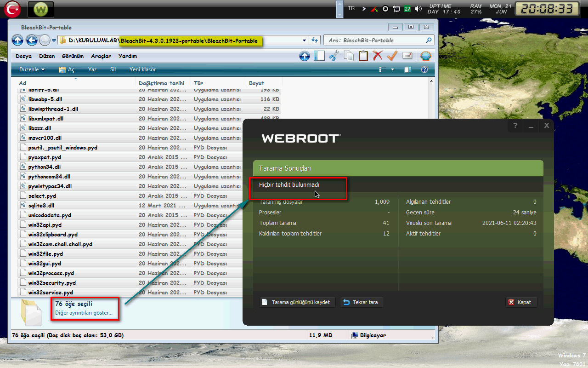Expand the Düzenle dropdown in command bar
This screenshot has width=588, height=368.
32,69
